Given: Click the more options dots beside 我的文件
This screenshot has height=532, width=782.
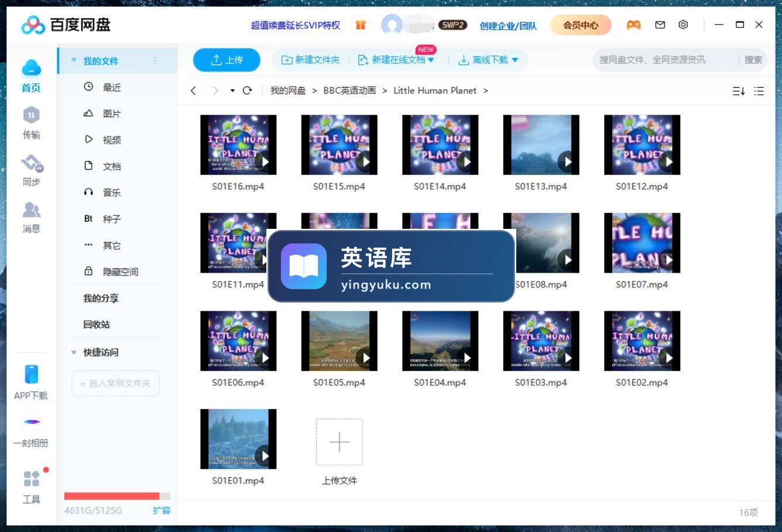Looking at the screenshot, I should tap(155, 61).
